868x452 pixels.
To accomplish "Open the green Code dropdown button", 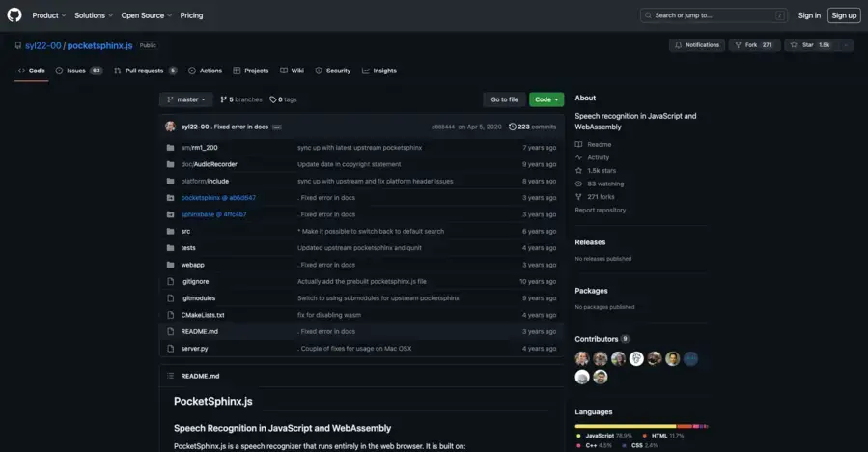I will coord(546,99).
